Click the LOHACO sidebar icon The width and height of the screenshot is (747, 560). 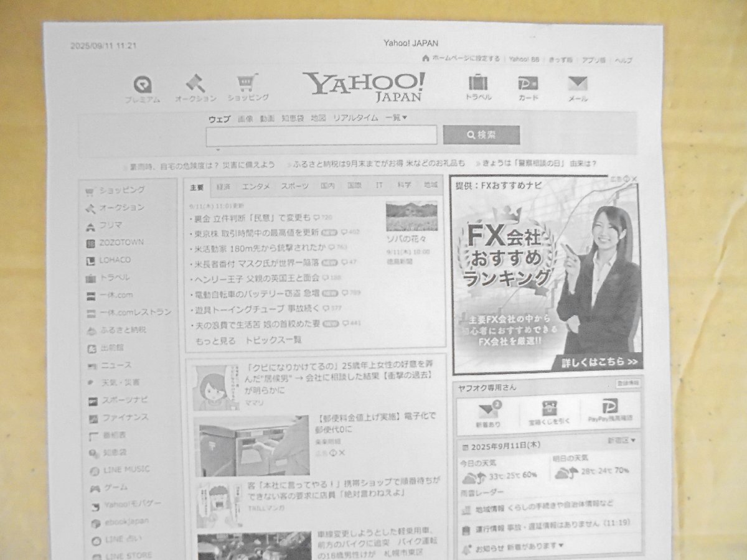click(90, 260)
